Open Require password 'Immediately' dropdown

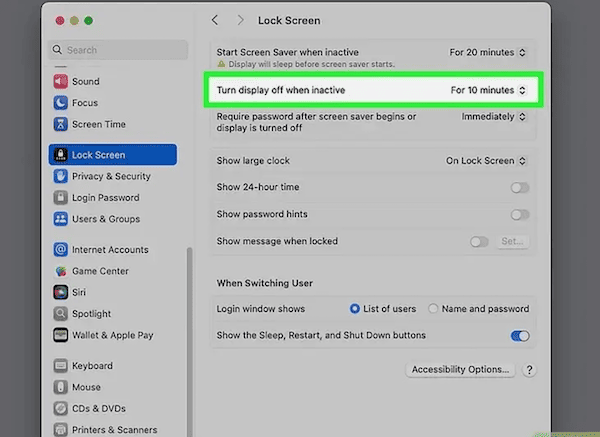(494, 117)
